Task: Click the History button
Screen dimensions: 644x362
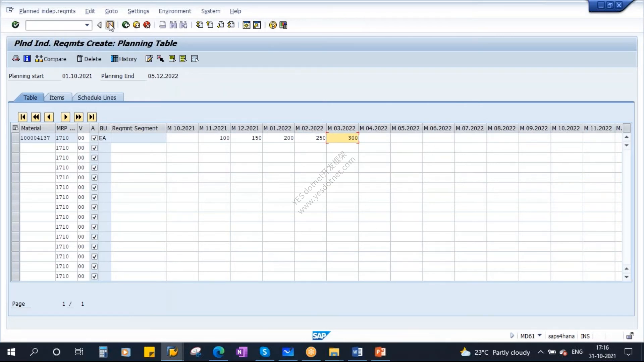Action: point(124,59)
